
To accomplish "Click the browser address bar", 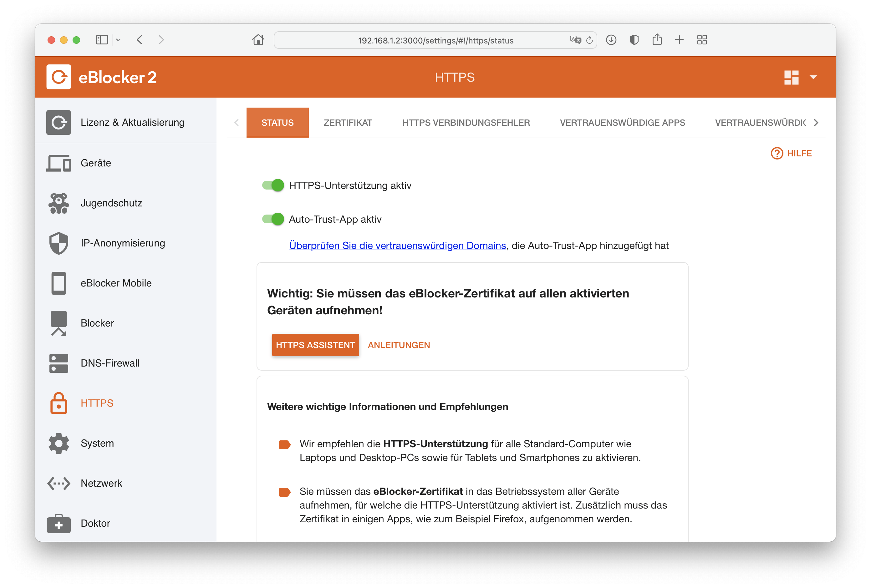I will tap(435, 40).
